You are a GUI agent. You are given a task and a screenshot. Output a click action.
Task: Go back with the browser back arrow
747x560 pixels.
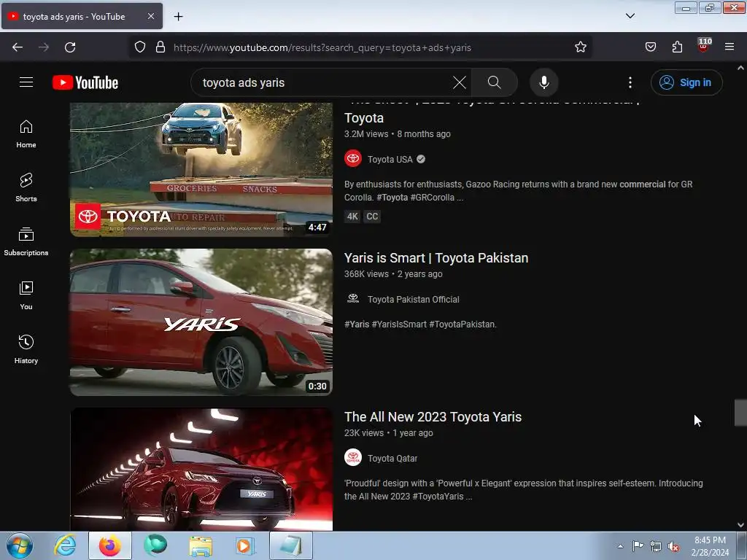pos(18,47)
